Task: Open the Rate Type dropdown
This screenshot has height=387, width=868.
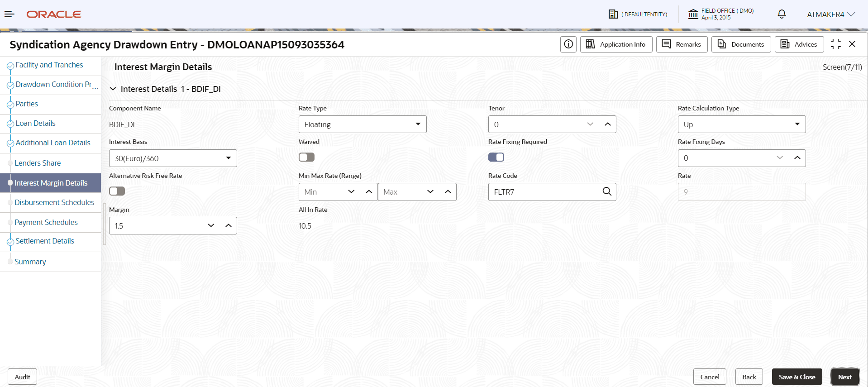Action: click(x=362, y=124)
